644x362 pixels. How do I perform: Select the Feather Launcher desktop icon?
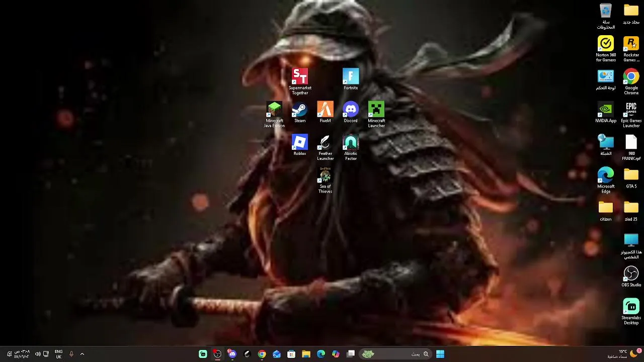point(325,147)
